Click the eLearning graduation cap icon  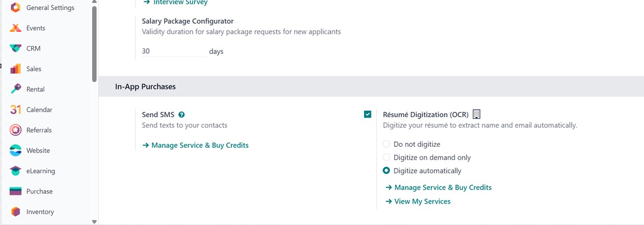(x=16, y=171)
